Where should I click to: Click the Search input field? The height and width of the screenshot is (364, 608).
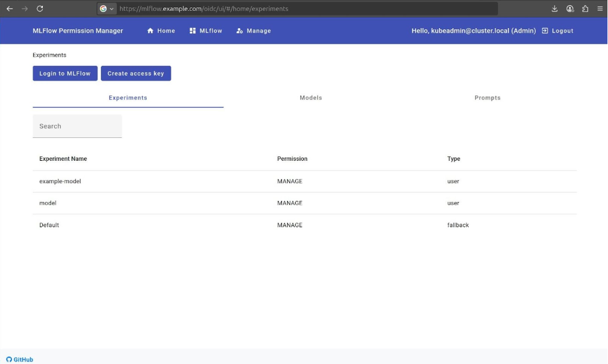(77, 126)
